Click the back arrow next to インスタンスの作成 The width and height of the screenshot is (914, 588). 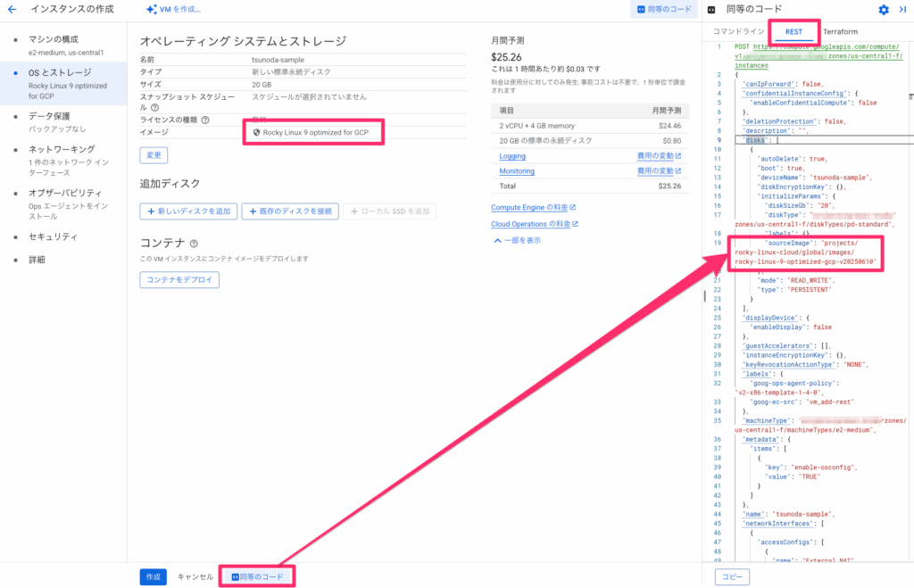point(12,9)
